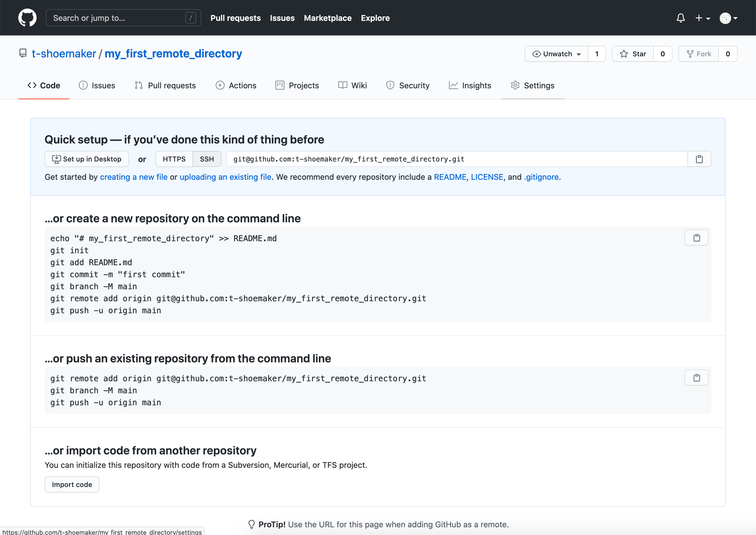Click the 'git add README.md' line
756x535 pixels.
91,263
